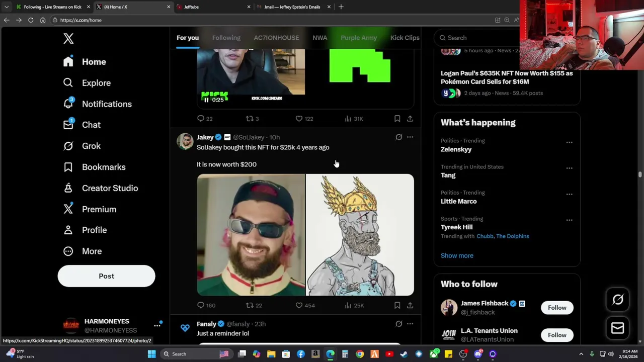Image resolution: width=644 pixels, height=362 pixels.
Task: Follow James Fishback
Action: coord(557,308)
